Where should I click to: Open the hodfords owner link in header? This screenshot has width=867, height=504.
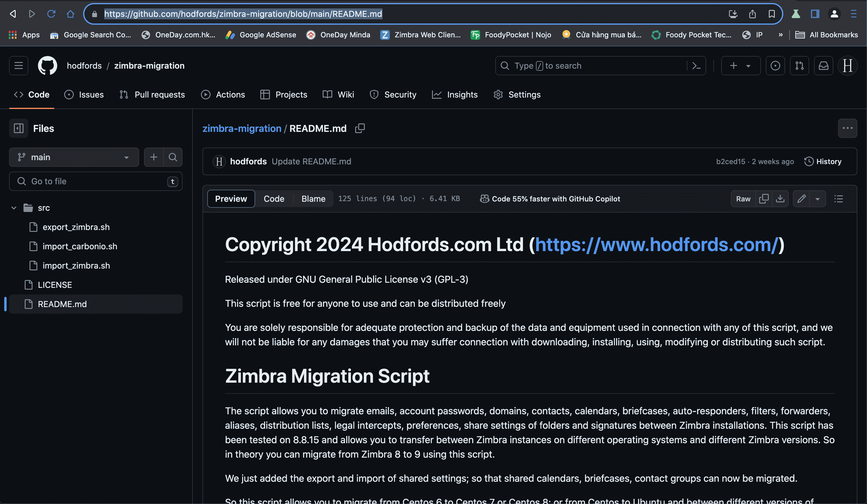(x=84, y=66)
